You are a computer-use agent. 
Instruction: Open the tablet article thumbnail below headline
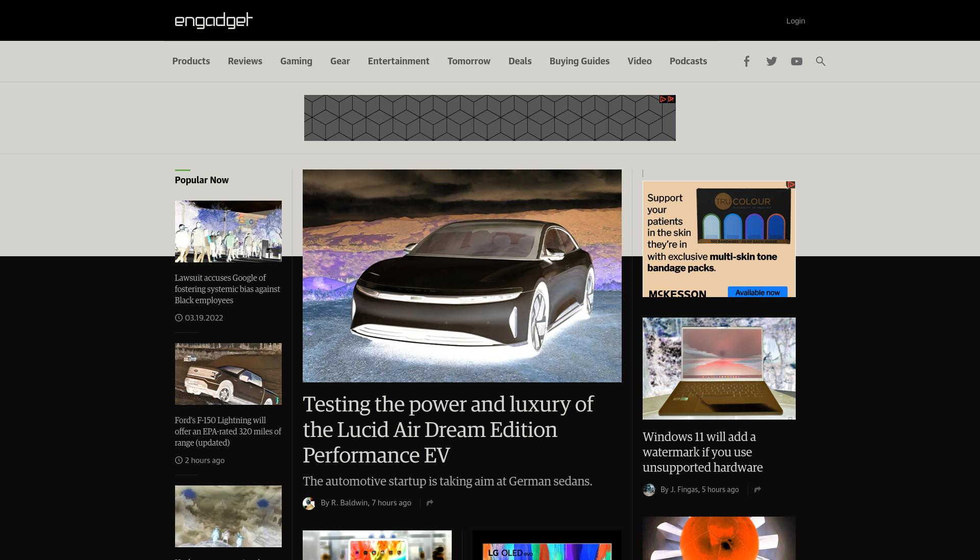(x=377, y=545)
